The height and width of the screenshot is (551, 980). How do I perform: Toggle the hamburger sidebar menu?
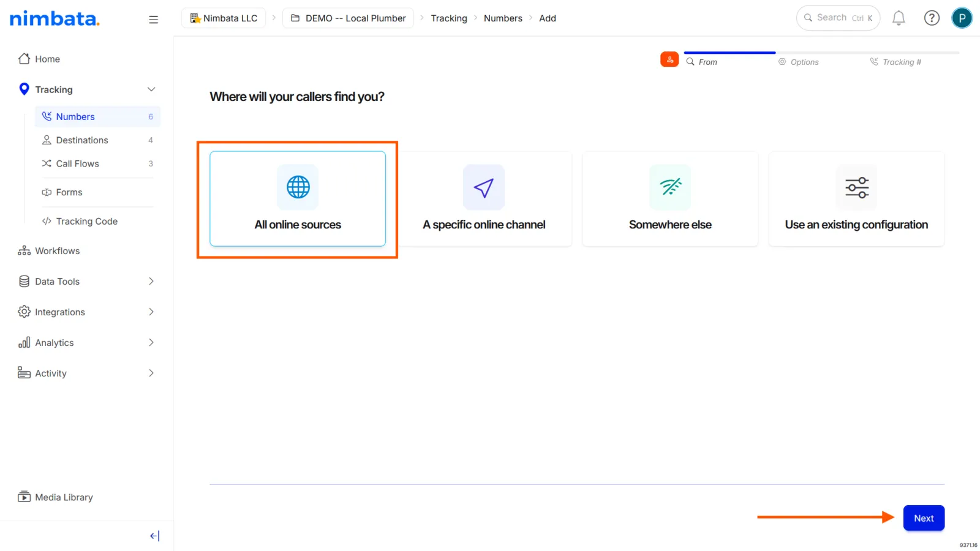153,20
